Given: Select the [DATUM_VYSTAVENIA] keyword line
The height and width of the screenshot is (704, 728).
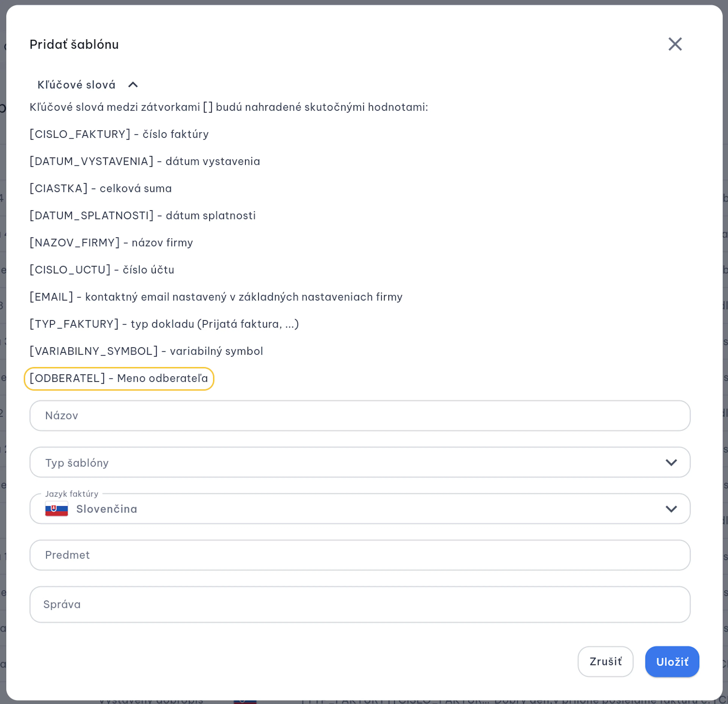Looking at the screenshot, I should pos(145,161).
